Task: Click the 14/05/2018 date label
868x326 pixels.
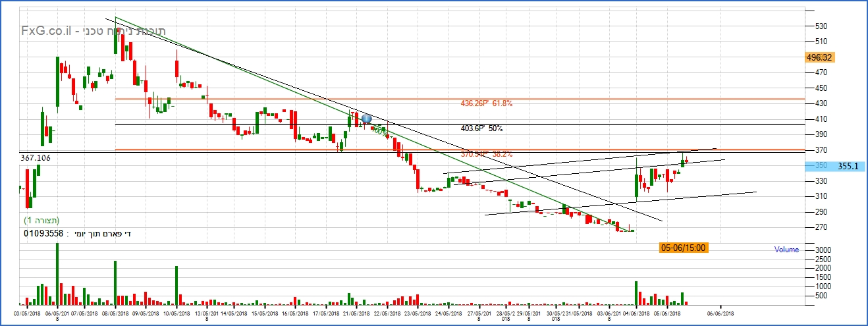Action: 234,313
